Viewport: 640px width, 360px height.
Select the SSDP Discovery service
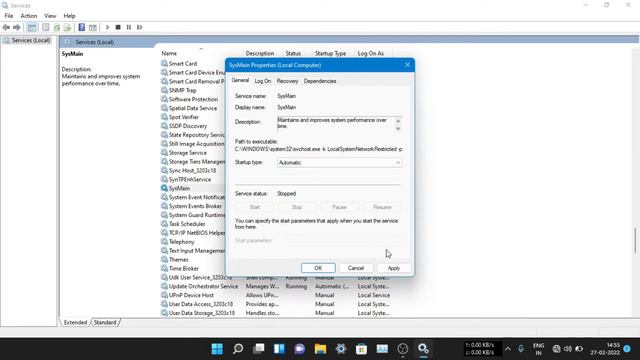pyautogui.click(x=188, y=126)
